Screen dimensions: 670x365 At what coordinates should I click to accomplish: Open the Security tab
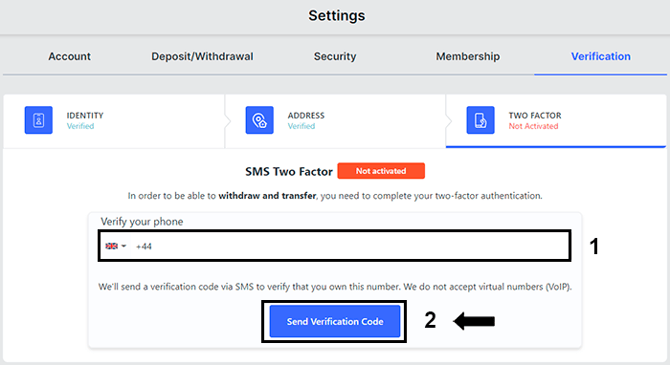[335, 56]
